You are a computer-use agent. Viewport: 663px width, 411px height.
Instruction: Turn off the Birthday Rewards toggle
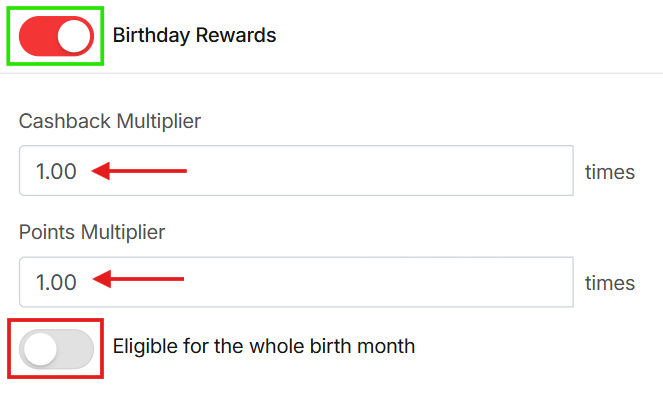(56, 36)
